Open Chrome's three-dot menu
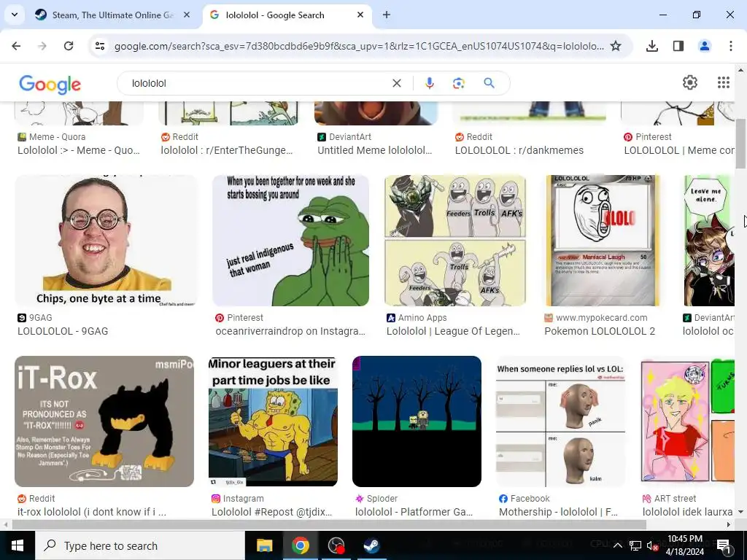The height and width of the screenshot is (560, 747). pos(731,46)
